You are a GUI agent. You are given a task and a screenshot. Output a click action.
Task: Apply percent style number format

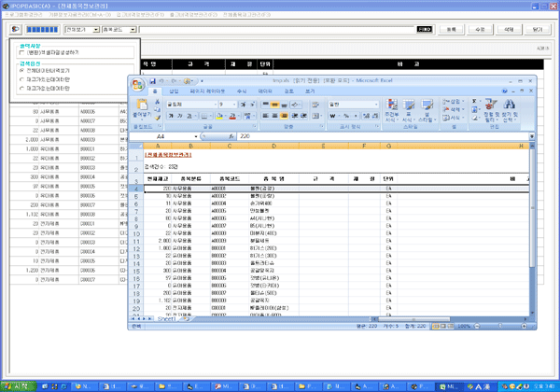tap(346, 116)
